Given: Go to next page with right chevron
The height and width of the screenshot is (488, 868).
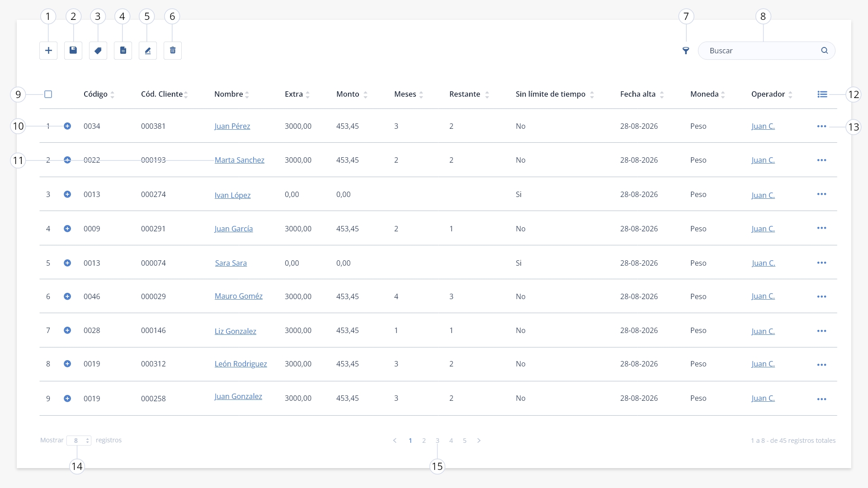Looking at the screenshot, I should tap(479, 441).
